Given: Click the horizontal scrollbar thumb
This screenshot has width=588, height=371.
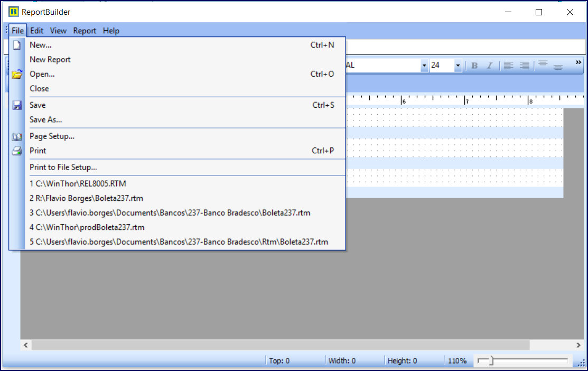Looking at the screenshot, I should pos(281,345).
